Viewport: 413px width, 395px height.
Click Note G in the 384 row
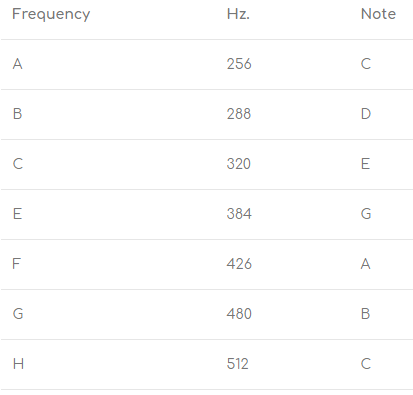tap(366, 214)
